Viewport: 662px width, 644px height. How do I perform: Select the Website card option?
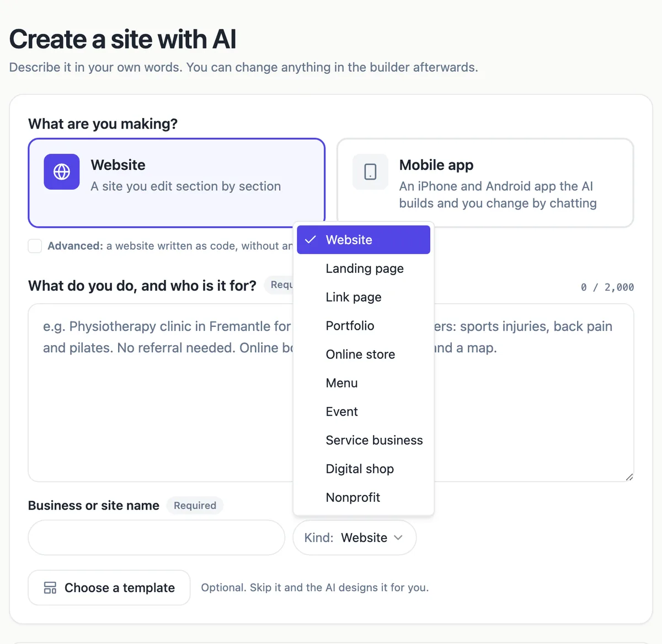tap(177, 183)
